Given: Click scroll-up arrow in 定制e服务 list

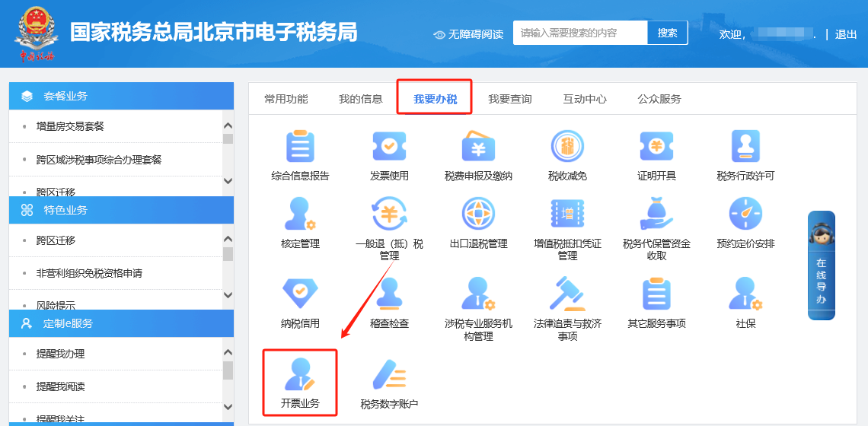Looking at the screenshot, I should pos(228,353).
